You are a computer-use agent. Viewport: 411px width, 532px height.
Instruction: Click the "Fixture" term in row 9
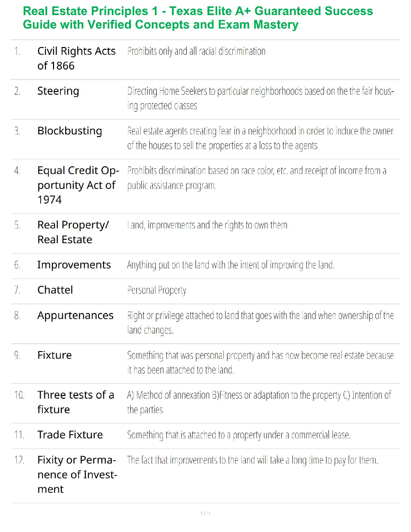[54, 355]
